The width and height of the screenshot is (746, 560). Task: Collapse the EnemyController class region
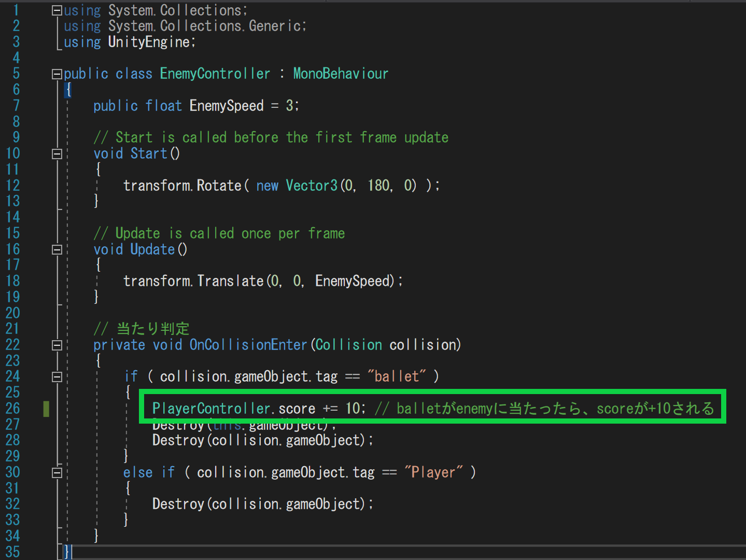point(57,74)
